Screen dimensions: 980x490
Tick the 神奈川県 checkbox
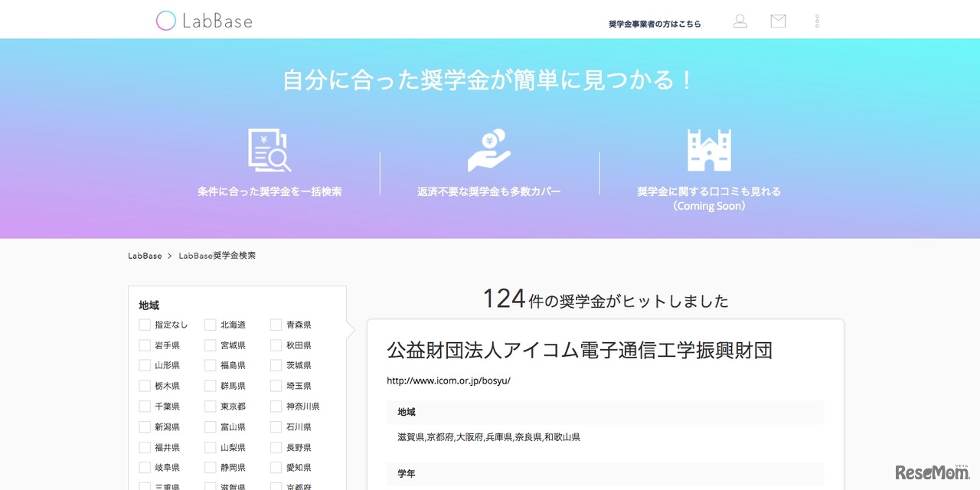click(x=276, y=406)
